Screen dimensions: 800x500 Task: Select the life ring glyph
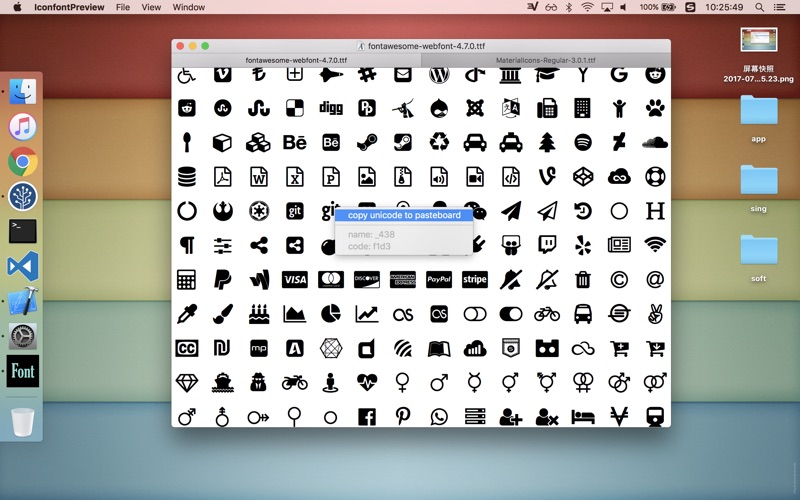655,177
